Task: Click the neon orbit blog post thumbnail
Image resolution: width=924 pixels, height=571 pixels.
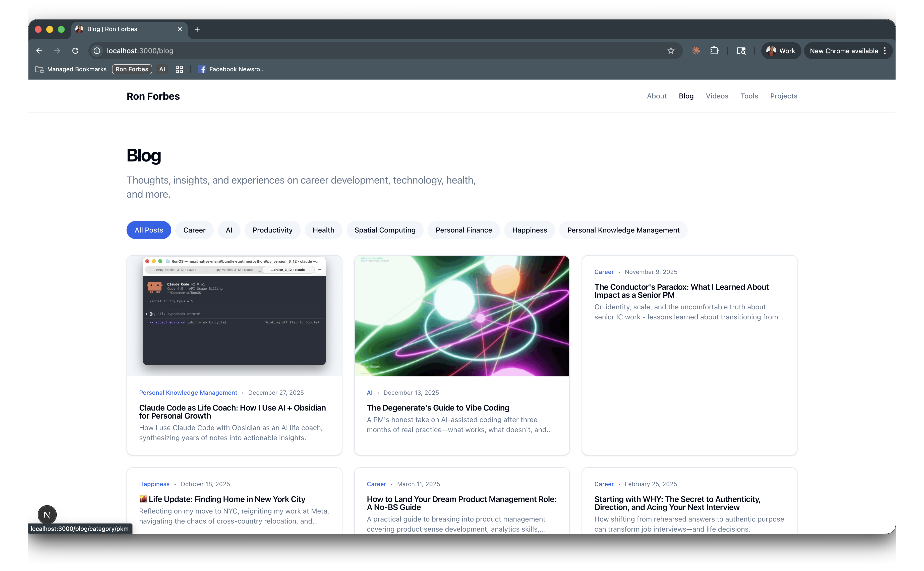Action: point(461,316)
